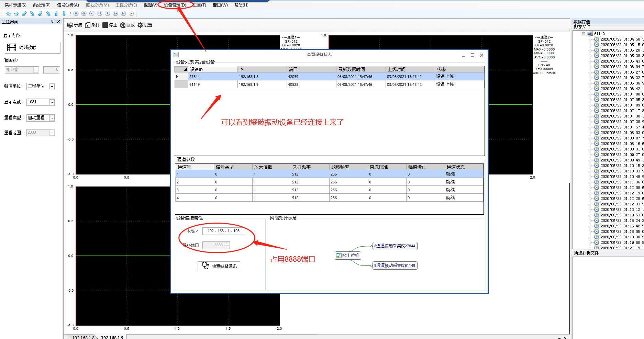Open the 设备管理(D) menu
Image resolution: width=644 pixels, height=339 pixels.
pyautogui.click(x=175, y=5)
